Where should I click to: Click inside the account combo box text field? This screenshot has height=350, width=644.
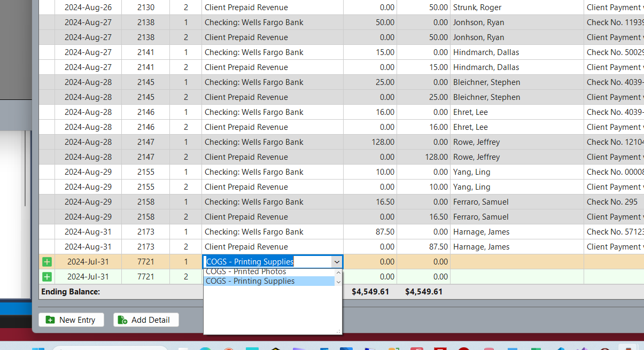267,262
